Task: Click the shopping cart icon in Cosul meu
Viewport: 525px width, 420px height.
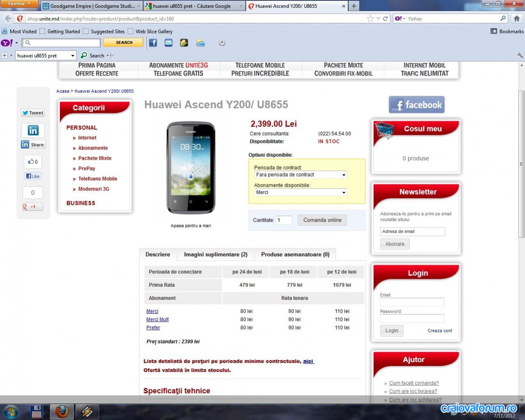Action: tap(384, 130)
